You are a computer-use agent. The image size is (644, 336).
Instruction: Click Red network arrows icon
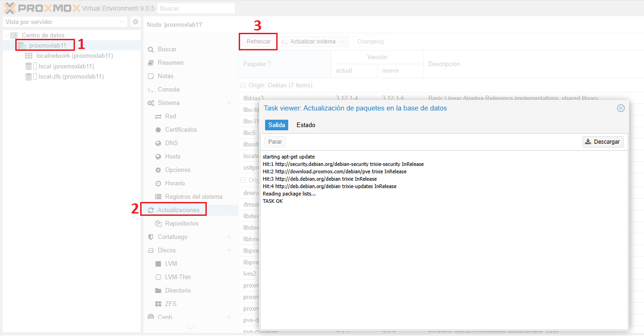click(158, 116)
